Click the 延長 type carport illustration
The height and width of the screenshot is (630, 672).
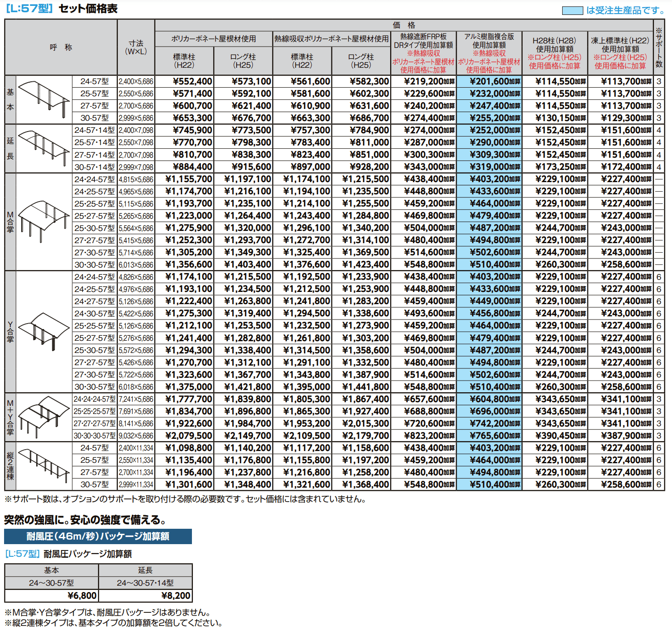pos(44,148)
